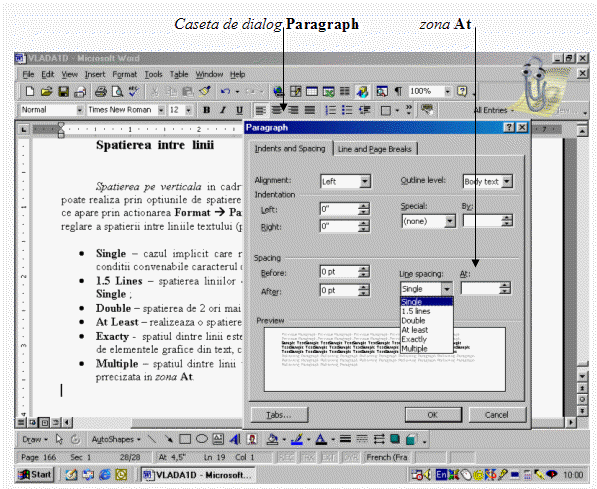Toggle Show/Hide paragraph marks

coord(398,91)
